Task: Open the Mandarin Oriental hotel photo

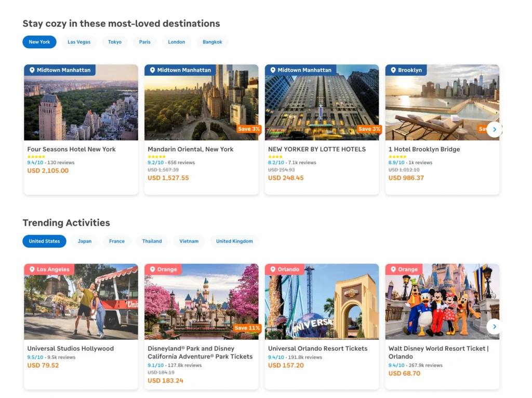Action: tap(202, 102)
